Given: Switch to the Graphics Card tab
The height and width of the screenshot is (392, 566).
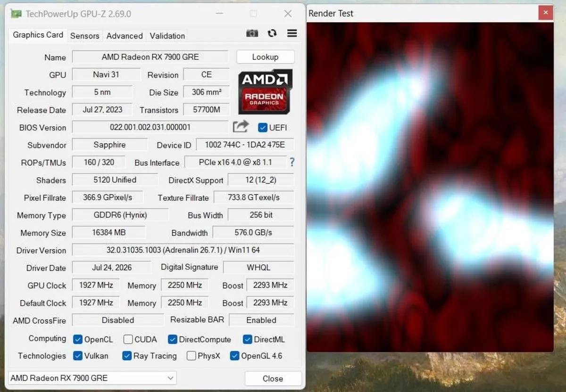Looking at the screenshot, I should click(x=38, y=35).
